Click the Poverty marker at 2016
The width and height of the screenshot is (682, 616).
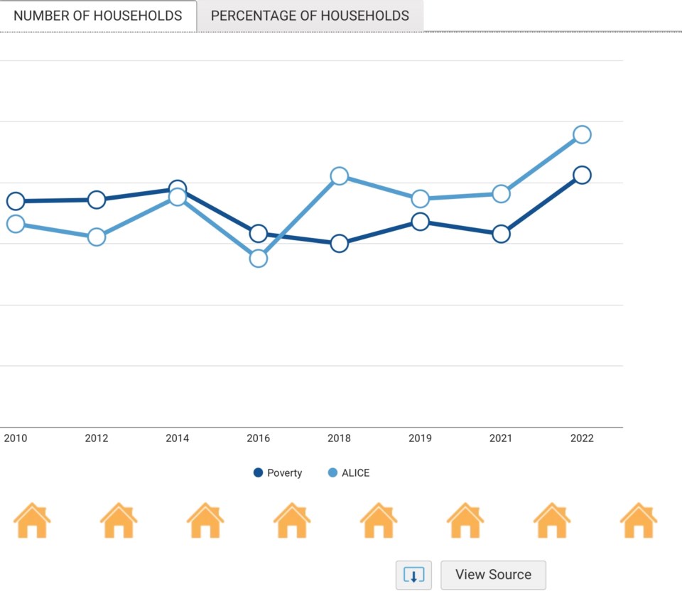click(x=259, y=234)
